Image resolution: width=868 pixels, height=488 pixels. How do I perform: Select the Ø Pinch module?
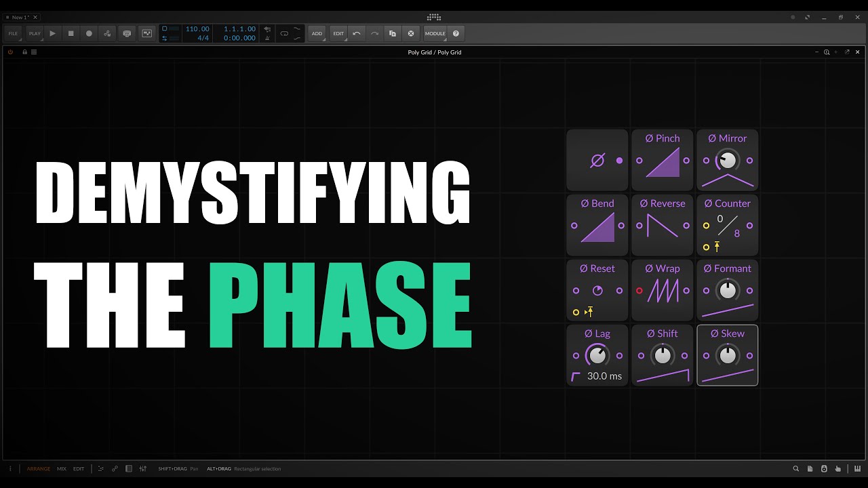(663, 161)
